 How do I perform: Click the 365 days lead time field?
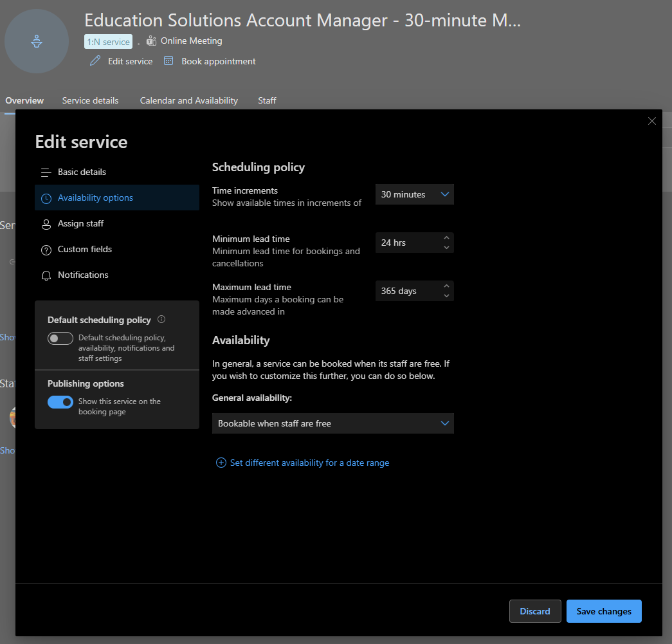click(414, 291)
